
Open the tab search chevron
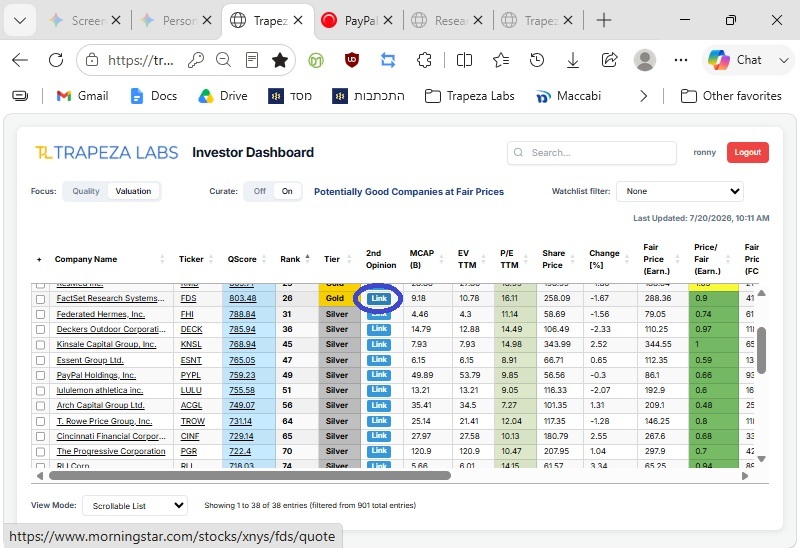[x=20, y=20]
